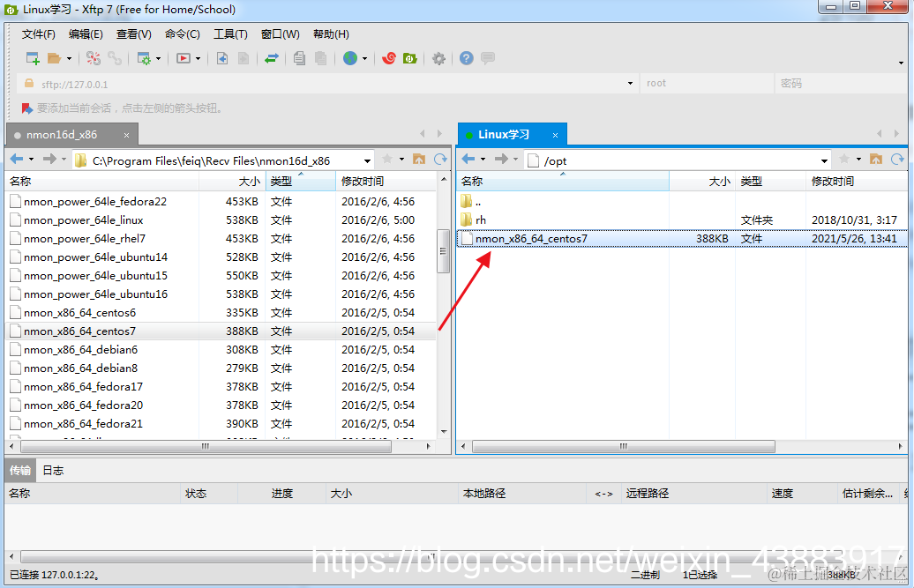The width and height of the screenshot is (914, 588).
Task: Click the Disconnect session icon
Action: tap(94, 58)
